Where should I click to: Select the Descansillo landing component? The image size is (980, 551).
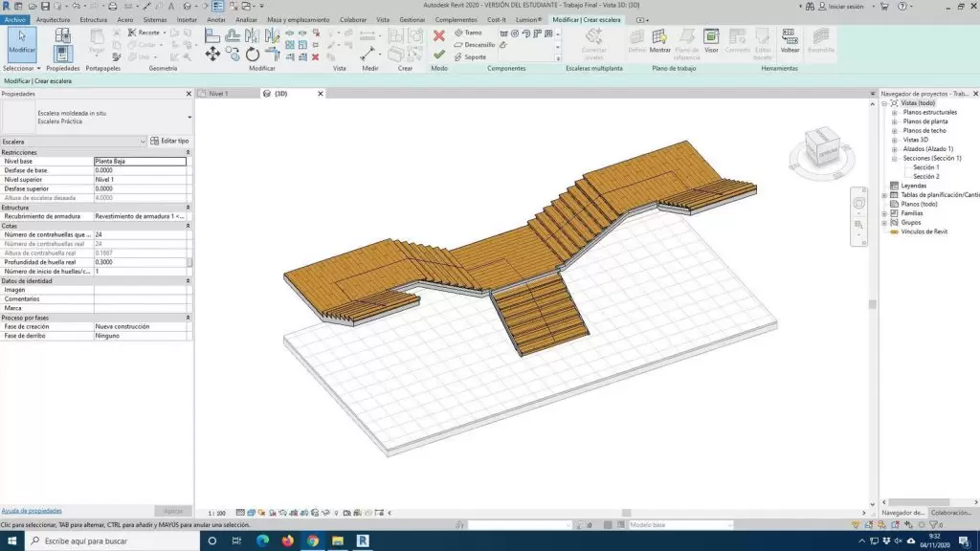(475, 45)
